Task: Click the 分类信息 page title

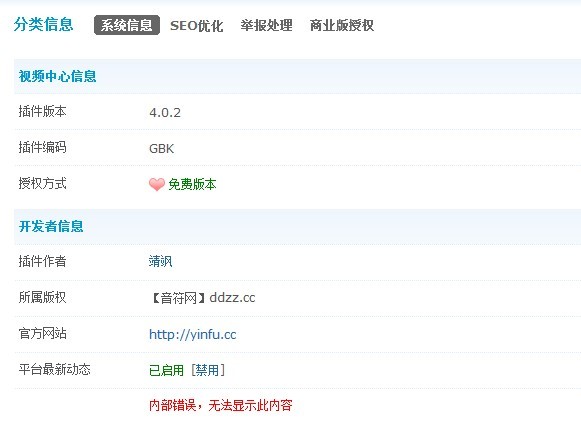Action: [x=43, y=24]
